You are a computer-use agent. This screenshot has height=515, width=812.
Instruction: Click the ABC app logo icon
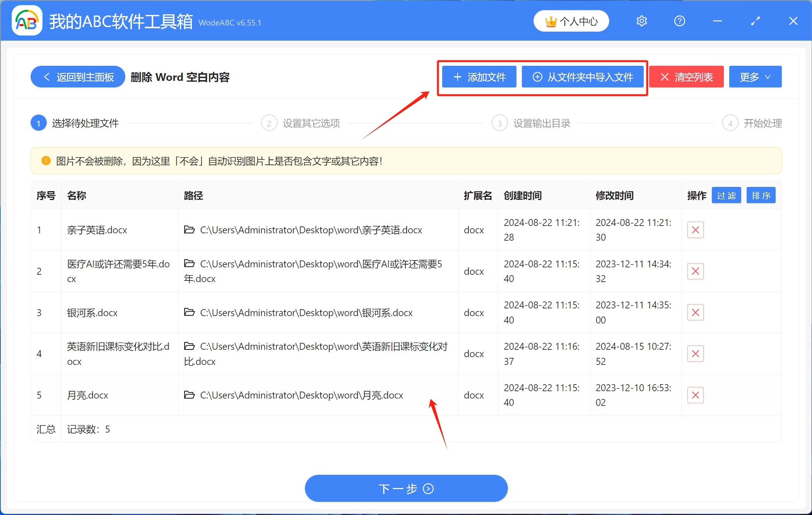point(27,21)
